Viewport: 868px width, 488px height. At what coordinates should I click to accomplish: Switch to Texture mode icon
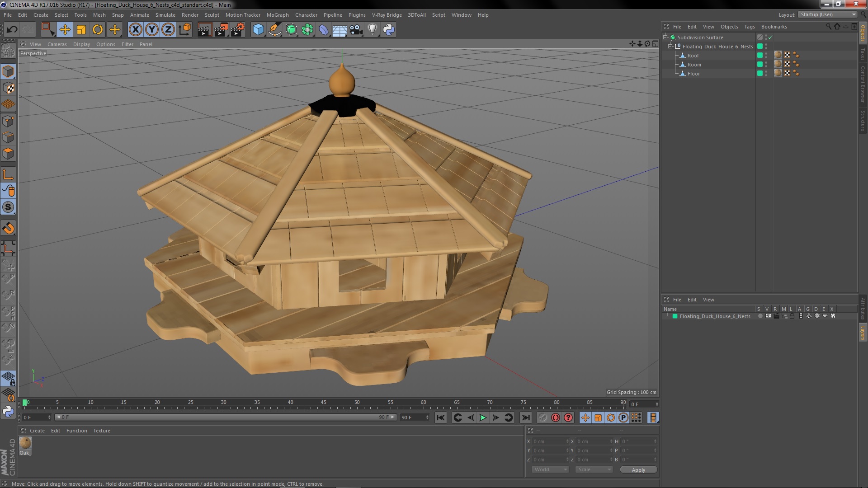tap(8, 88)
